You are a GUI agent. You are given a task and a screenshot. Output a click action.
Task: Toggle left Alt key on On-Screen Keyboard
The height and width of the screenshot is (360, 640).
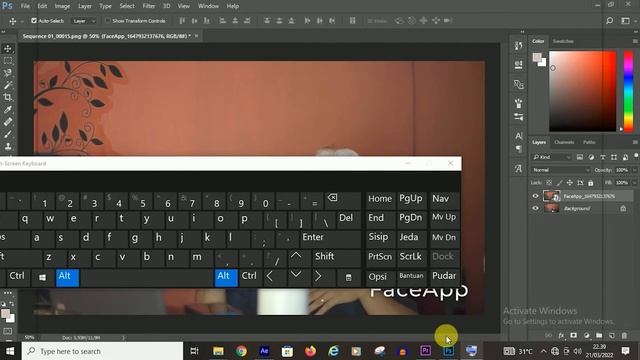point(67,277)
